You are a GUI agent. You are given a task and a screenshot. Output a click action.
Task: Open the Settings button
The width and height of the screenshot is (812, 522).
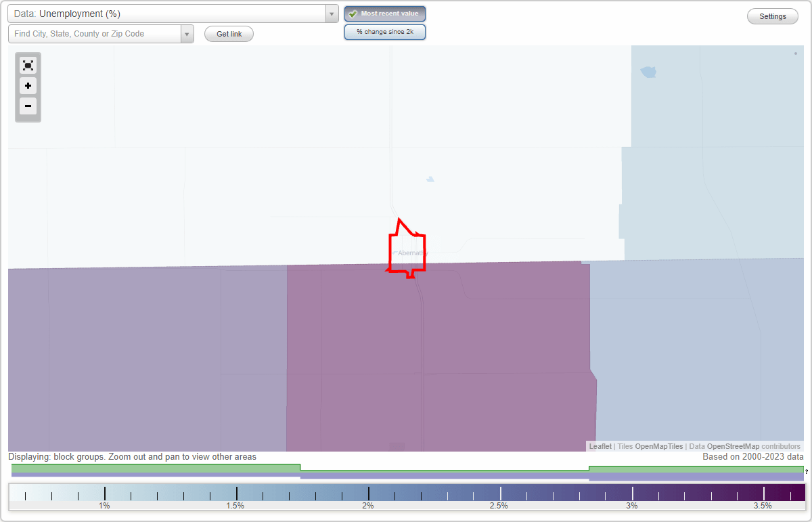773,17
